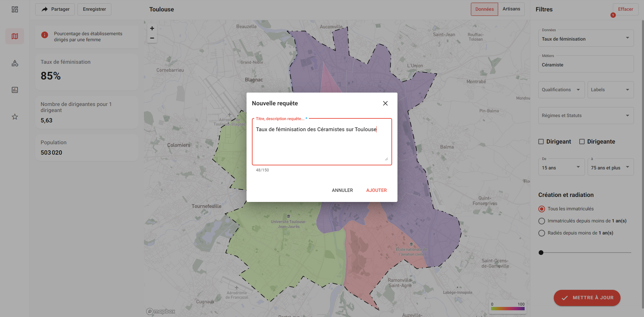
Task: Click the Nombre de dirigeantes 5,63 card
Action: pos(87,112)
